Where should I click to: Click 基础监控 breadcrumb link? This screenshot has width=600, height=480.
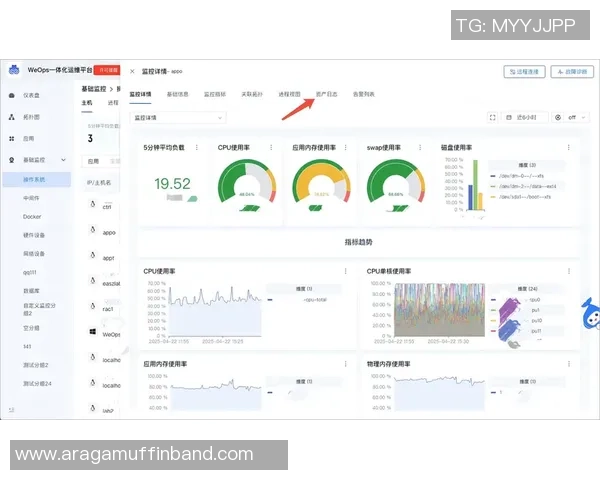click(x=94, y=89)
